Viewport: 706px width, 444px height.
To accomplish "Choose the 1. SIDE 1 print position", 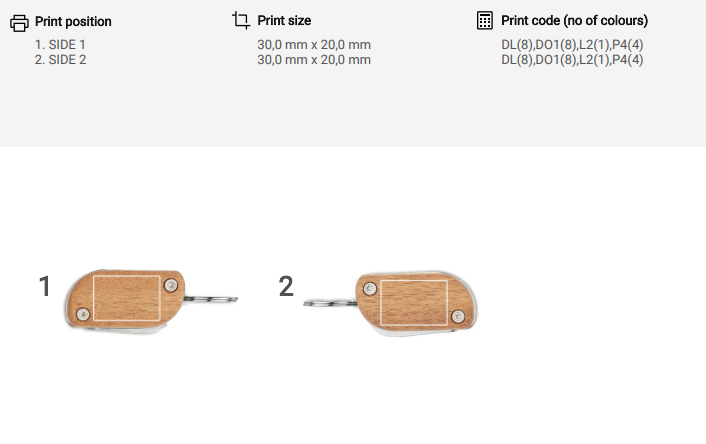I will click(61, 45).
